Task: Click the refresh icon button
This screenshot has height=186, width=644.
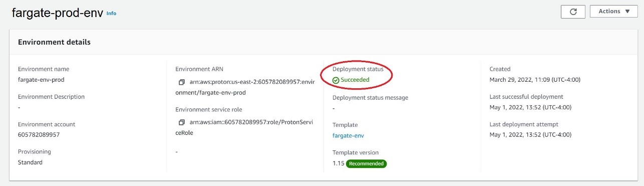Action: pos(573,12)
